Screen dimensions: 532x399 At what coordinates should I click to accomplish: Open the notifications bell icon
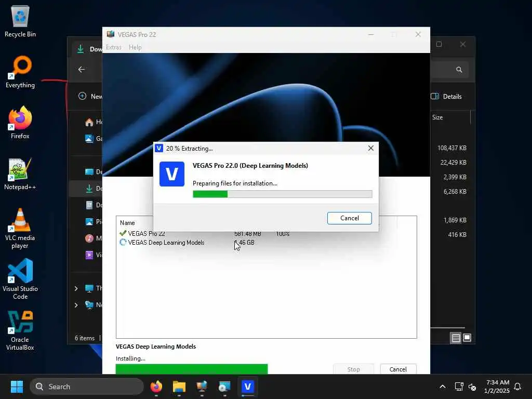(x=517, y=387)
